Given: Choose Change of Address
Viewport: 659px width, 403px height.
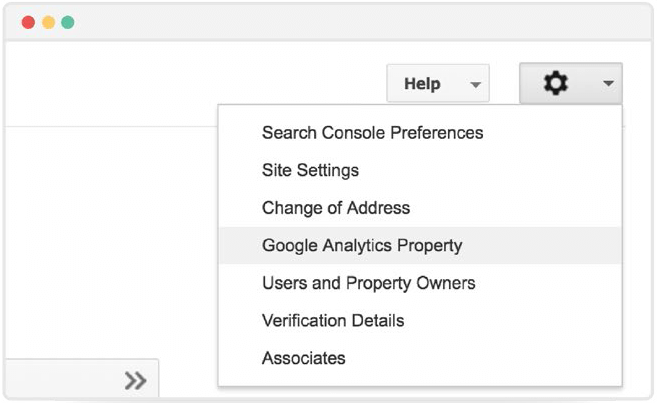Looking at the screenshot, I should [336, 208].
